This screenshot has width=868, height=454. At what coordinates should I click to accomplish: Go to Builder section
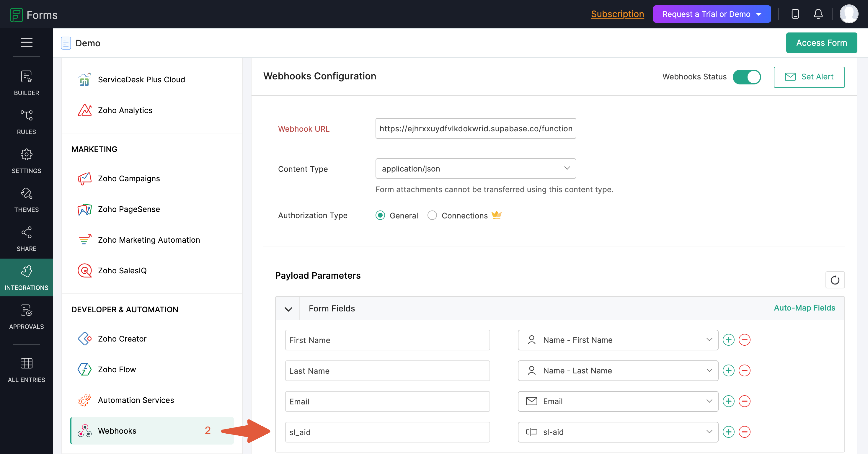[x=26, y=83]
